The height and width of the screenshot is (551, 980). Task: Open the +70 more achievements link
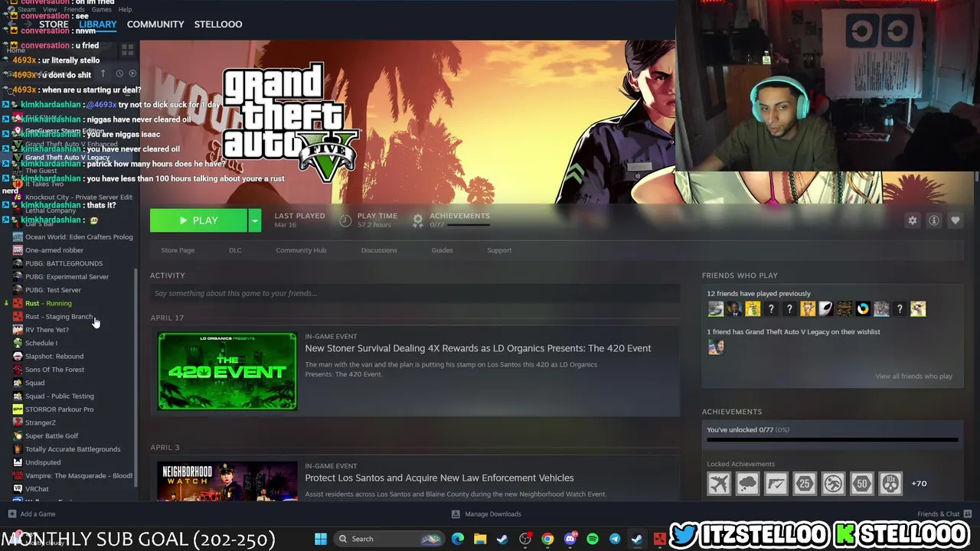(x=919, y=484)
